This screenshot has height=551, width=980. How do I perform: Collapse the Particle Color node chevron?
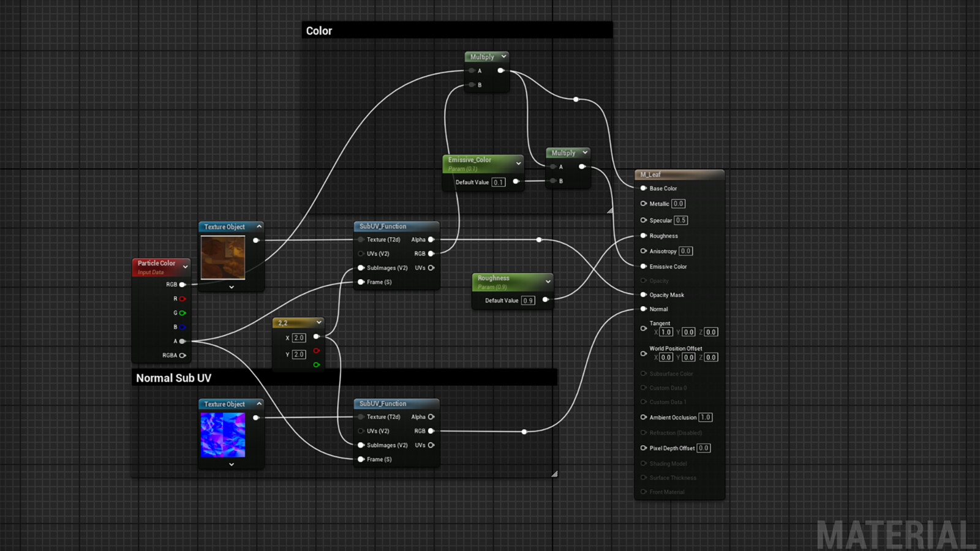click(x=185, y=267)
